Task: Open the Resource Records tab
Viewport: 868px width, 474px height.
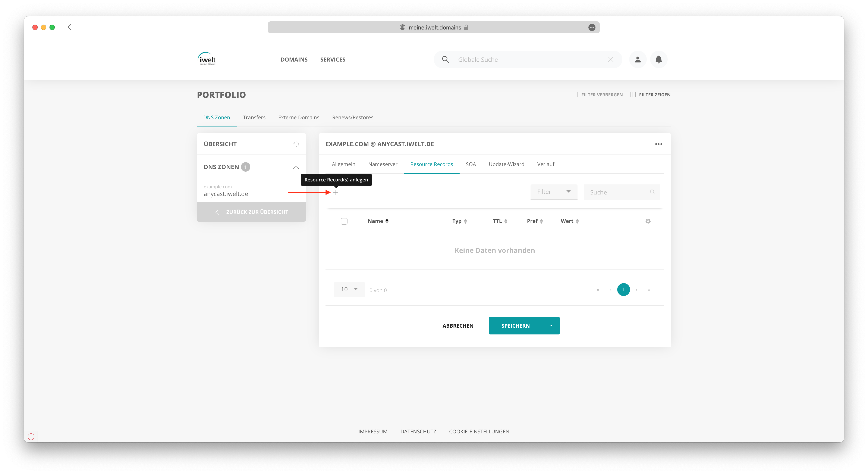Action: pyautogui.click(x=431, y=164)
